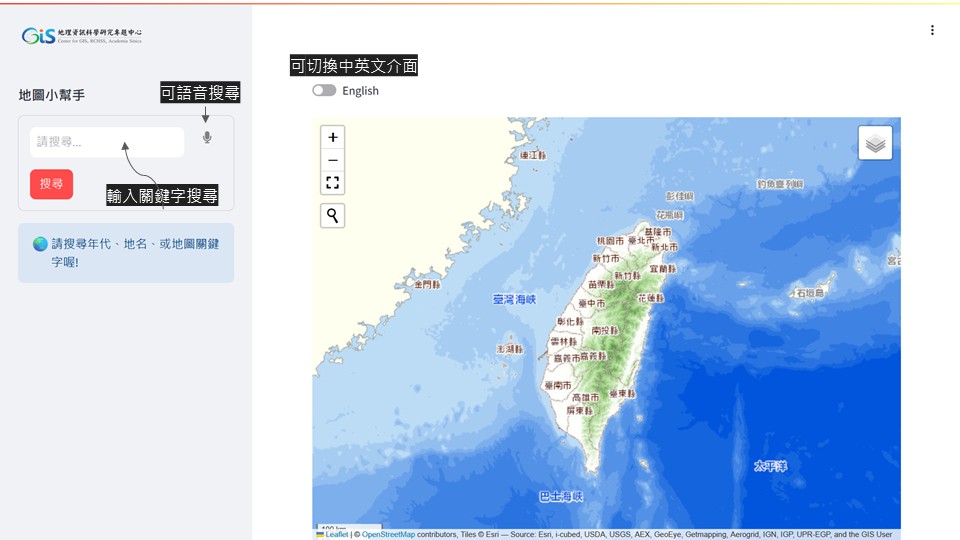Focus the 請搜尋 keyword input field
960x540 pixels.
click(106, 142)
